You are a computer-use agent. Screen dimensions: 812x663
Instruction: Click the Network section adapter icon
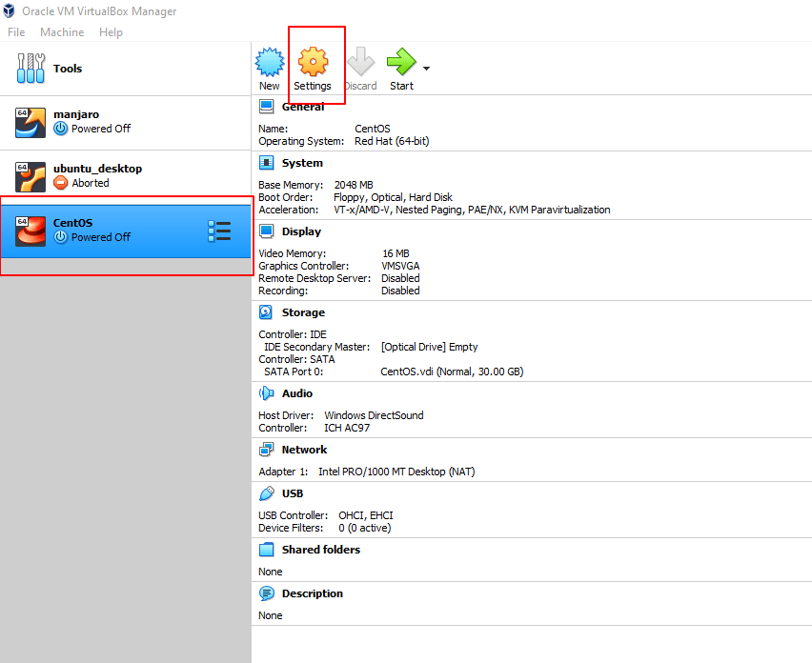click(266, 450)
